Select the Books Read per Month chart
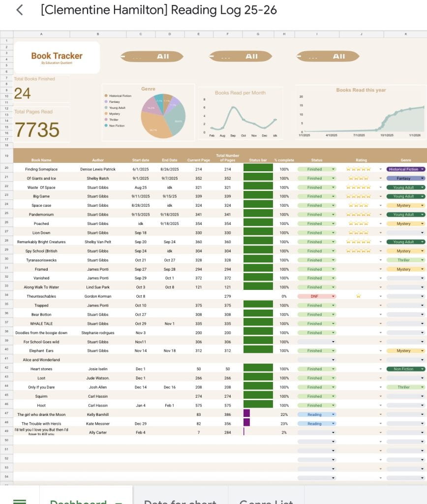This screenshot has height=504, width=427. click(x=240, y=114)
